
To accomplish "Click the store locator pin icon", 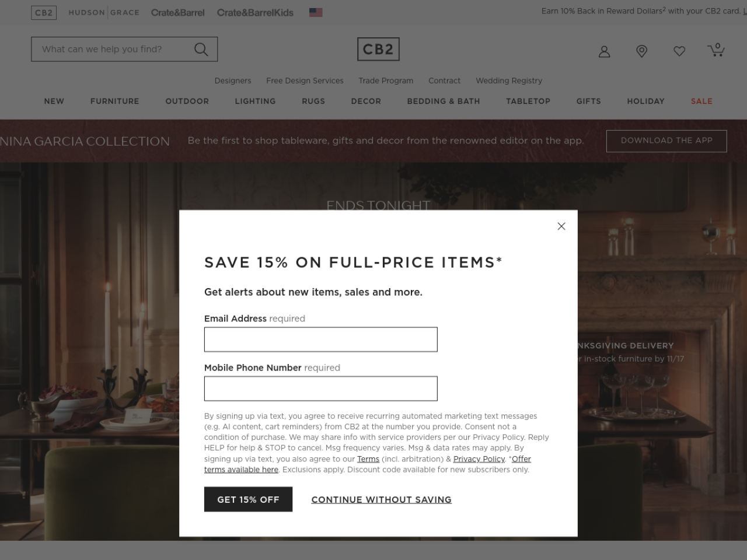I will [x=641, y=51].
